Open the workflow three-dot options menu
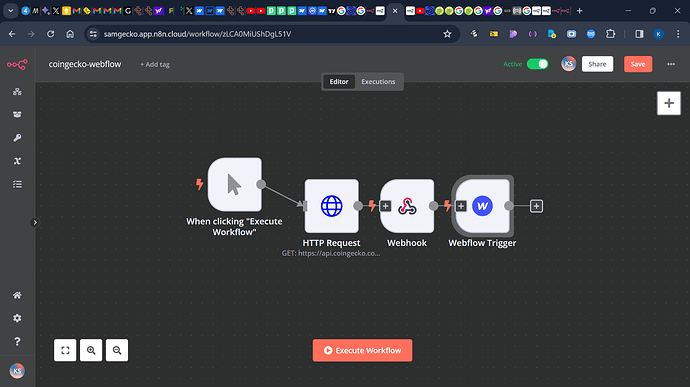 [x=671, y=64]
